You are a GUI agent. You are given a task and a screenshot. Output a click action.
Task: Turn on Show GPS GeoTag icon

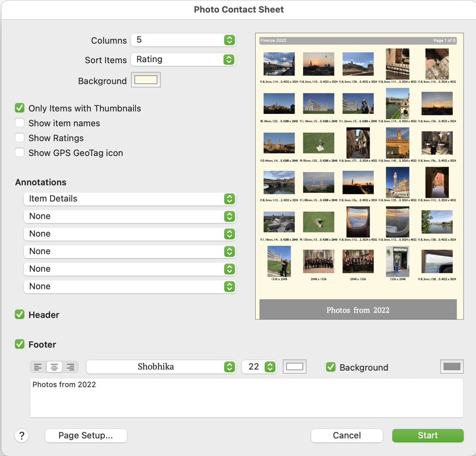point(20,153)
